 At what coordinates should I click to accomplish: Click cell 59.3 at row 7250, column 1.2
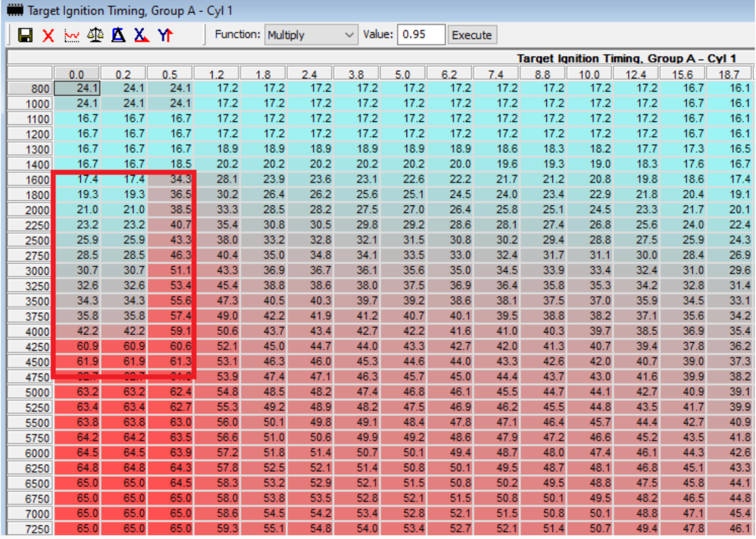click(218, 529)
